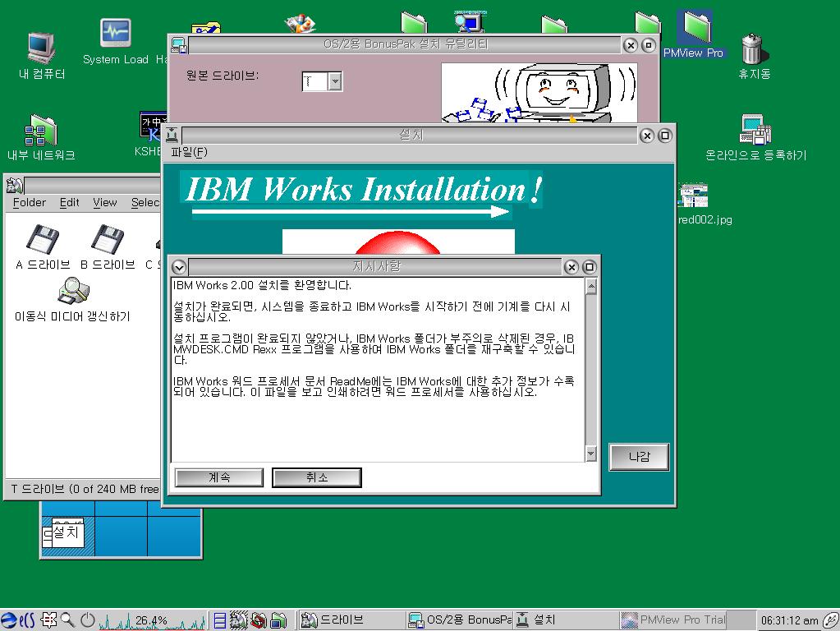Click the taskbar stacked drawers tray icon
This screenshot has width=840, height=631.
point(219,620)
